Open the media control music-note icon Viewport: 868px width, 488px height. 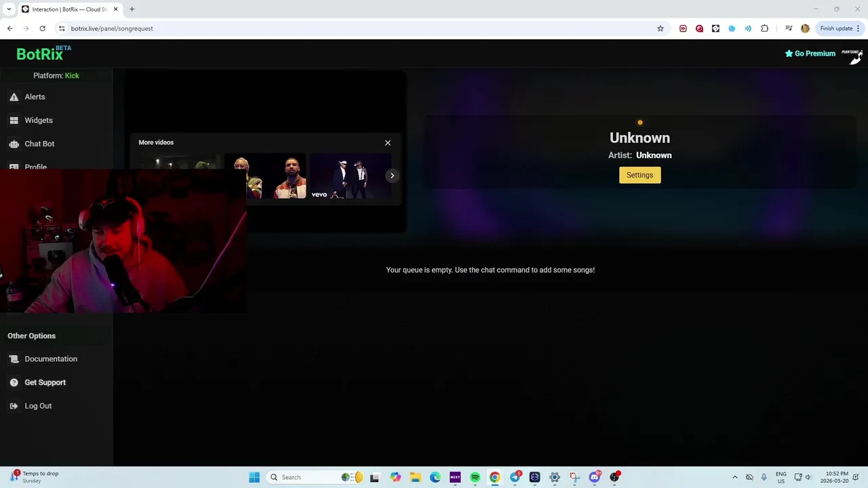[x=789, y=28]
